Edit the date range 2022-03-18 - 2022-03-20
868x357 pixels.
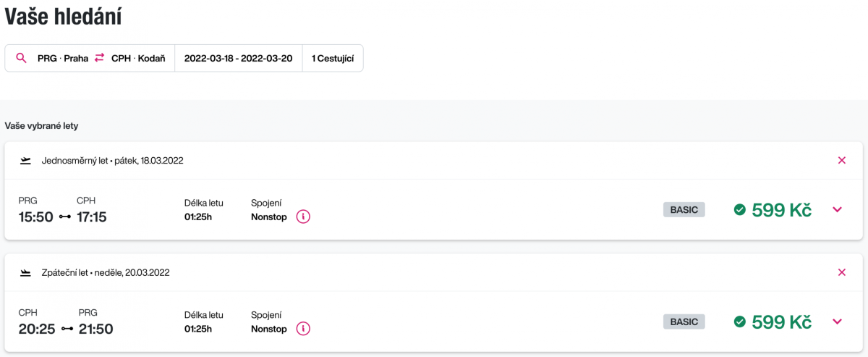click(238, 59)
